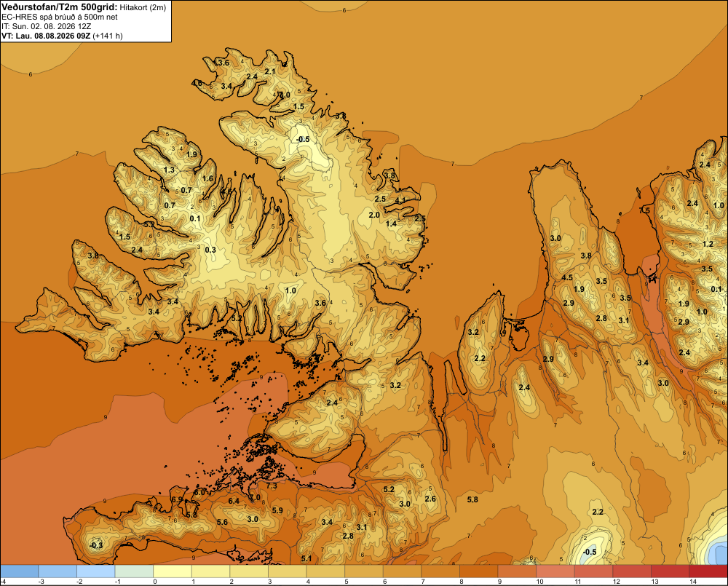Screen dimensions: 728x586
Task: Click the 5.9 temperature reading
Action: (277, 510)
